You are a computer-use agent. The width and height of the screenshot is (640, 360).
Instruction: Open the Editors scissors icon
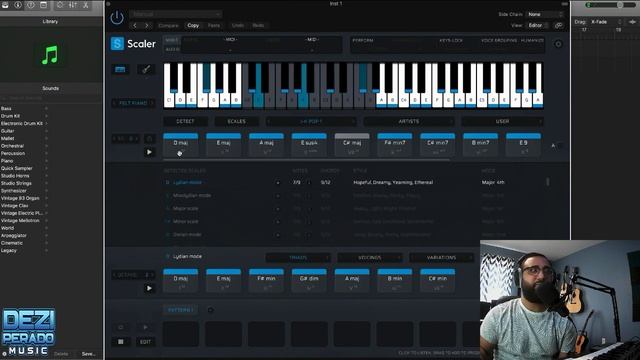pyautogui.click(x=86, y=5)
